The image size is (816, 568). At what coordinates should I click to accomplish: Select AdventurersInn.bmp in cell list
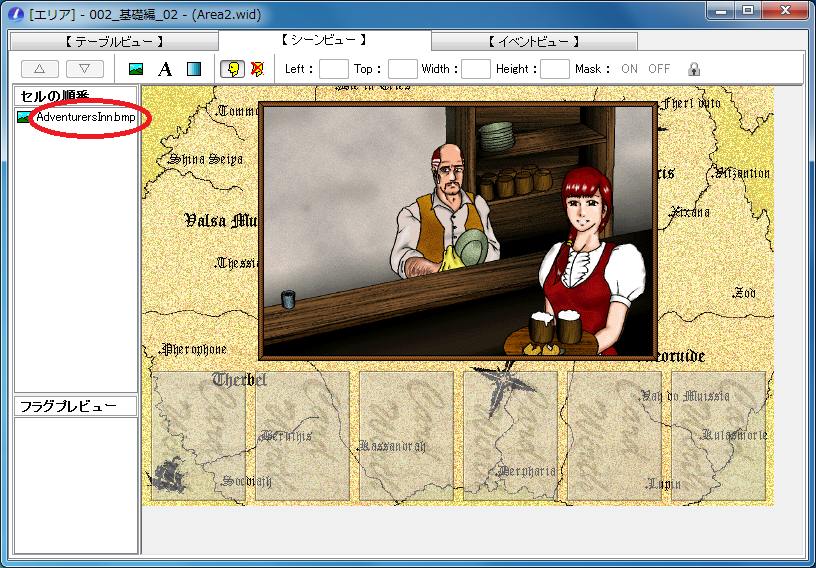coord(86,117)
